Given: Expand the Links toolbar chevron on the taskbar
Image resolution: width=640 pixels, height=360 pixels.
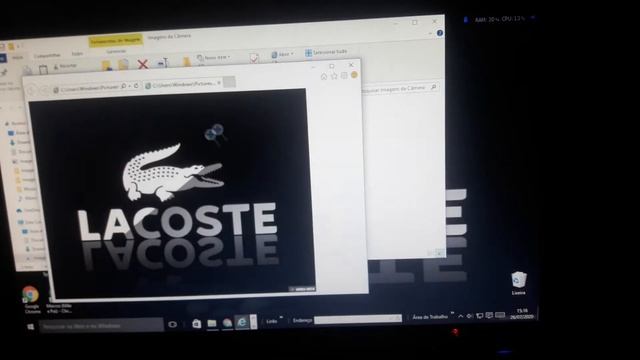Looking at the screenshot, I should [281, 317].
